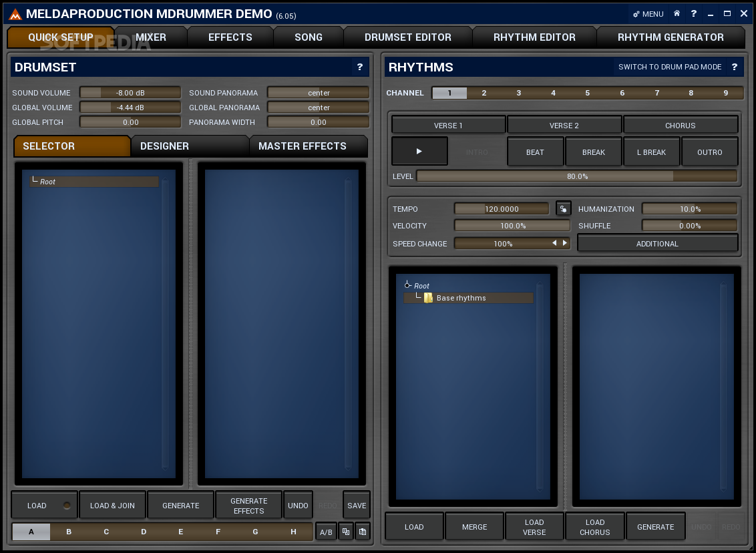Select preset slot C
Viewport: 756px width, 553px height.
pos(106,532)
